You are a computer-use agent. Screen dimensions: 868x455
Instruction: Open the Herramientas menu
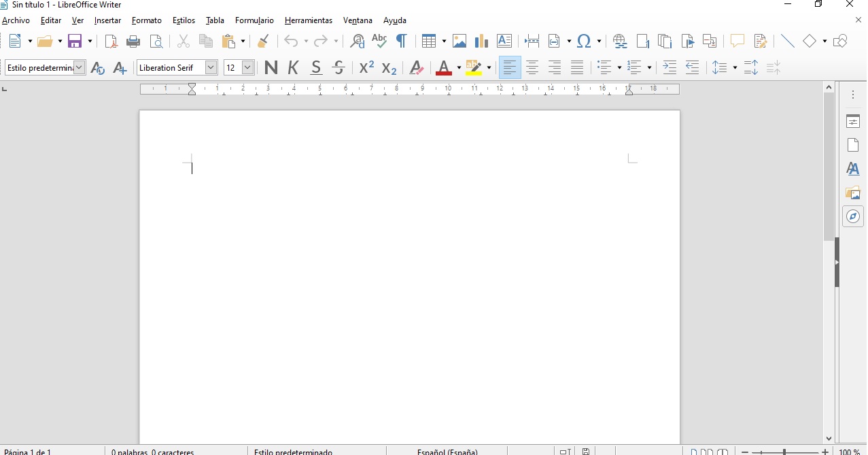(308, 20)
